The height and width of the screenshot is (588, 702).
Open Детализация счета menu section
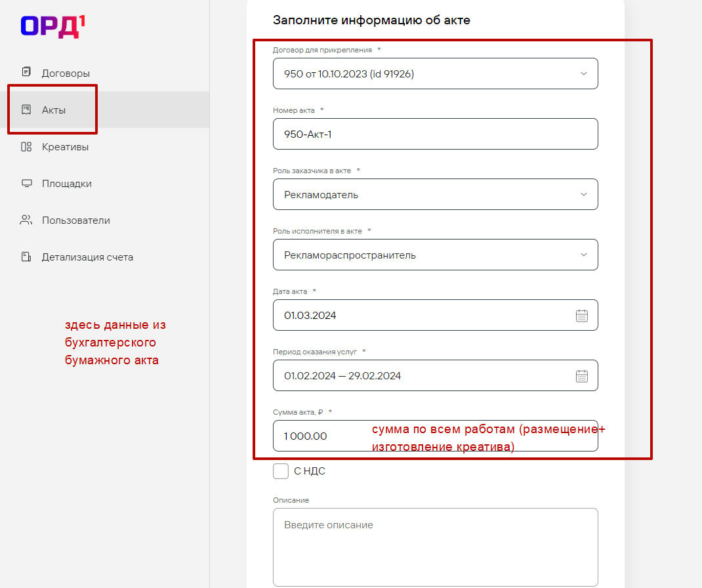87,257
